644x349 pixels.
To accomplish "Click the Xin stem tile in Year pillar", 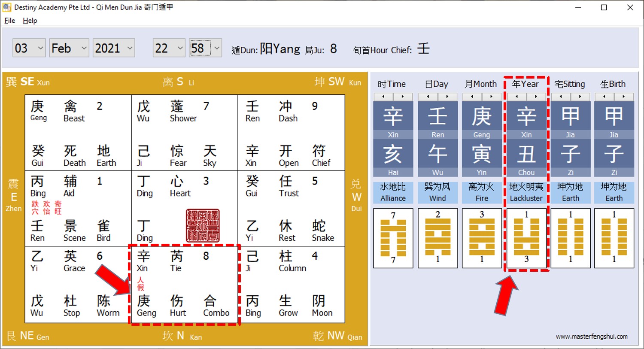I will (x=526, y=120).
